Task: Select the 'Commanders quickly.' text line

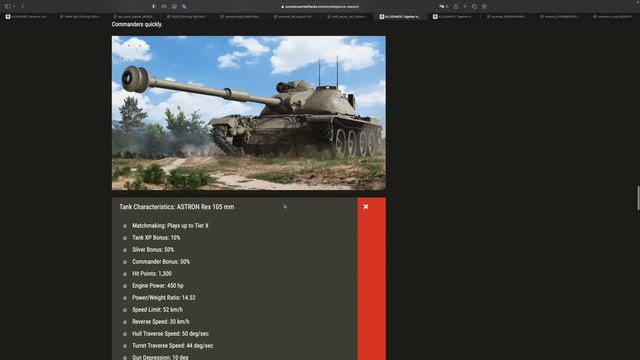Action: pyautogui.click(x=137, y=24)
